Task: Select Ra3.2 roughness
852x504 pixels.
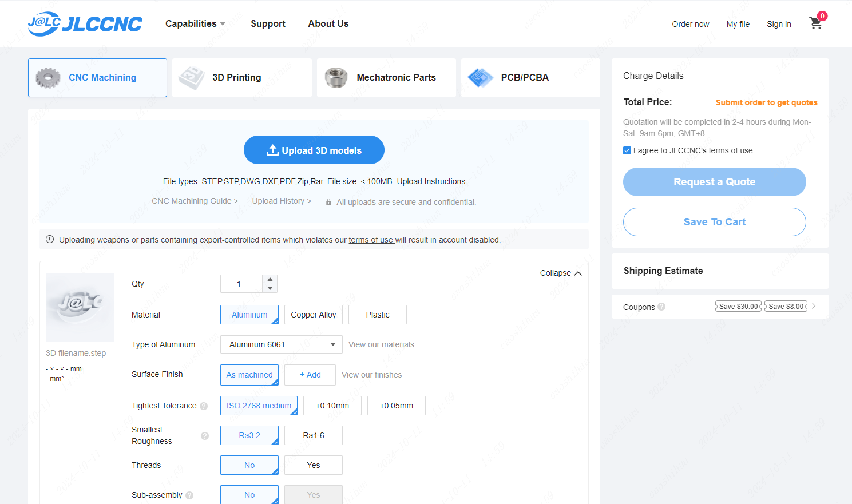Action: [249, 435]
